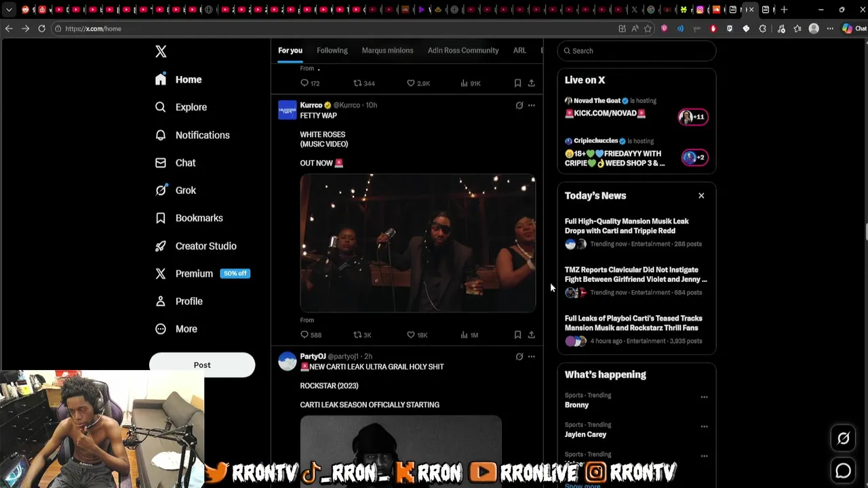Screen dimensions: 868x488
Task: Click the X logo in the sidebar
Action: click(x=161, y=52)
